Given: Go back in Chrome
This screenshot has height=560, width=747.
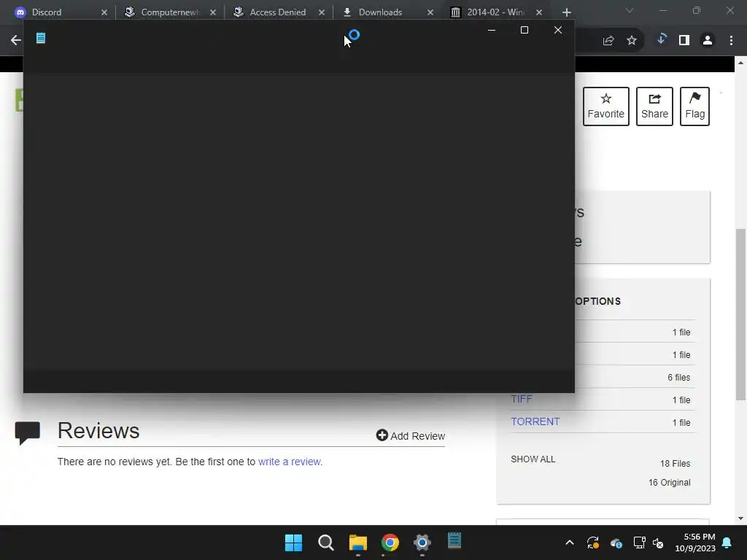Looking at the screenshot, I should [16, 41].
